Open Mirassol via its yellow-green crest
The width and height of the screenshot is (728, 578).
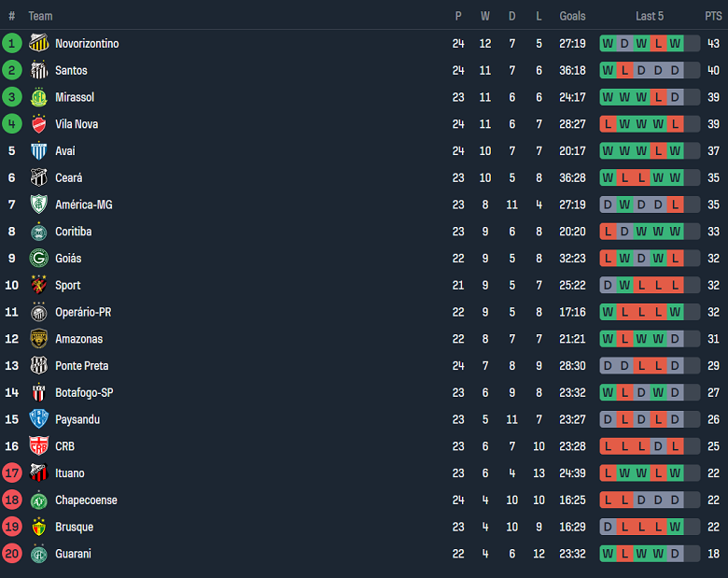[39, 97]
